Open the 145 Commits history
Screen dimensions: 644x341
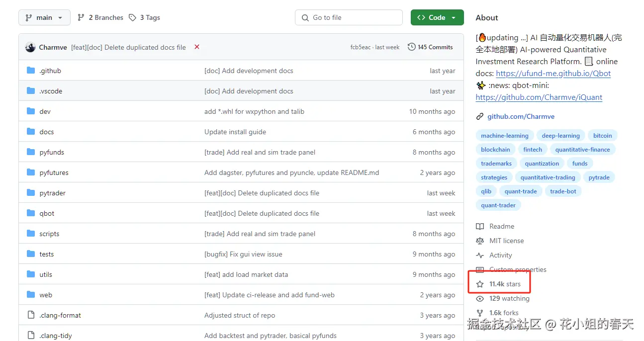click(x=430, y=47)
